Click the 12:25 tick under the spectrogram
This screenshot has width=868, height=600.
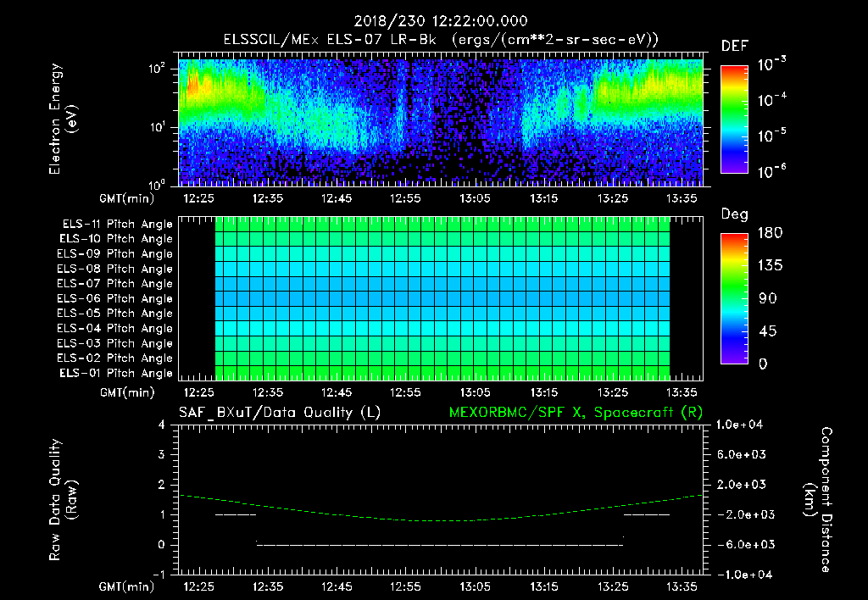(198, 198)
